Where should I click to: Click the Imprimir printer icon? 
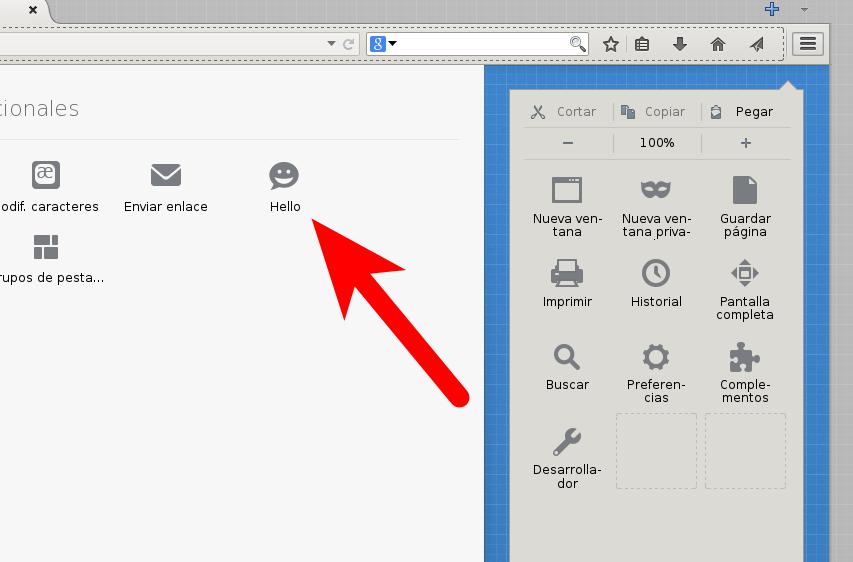tap(567, 273)
